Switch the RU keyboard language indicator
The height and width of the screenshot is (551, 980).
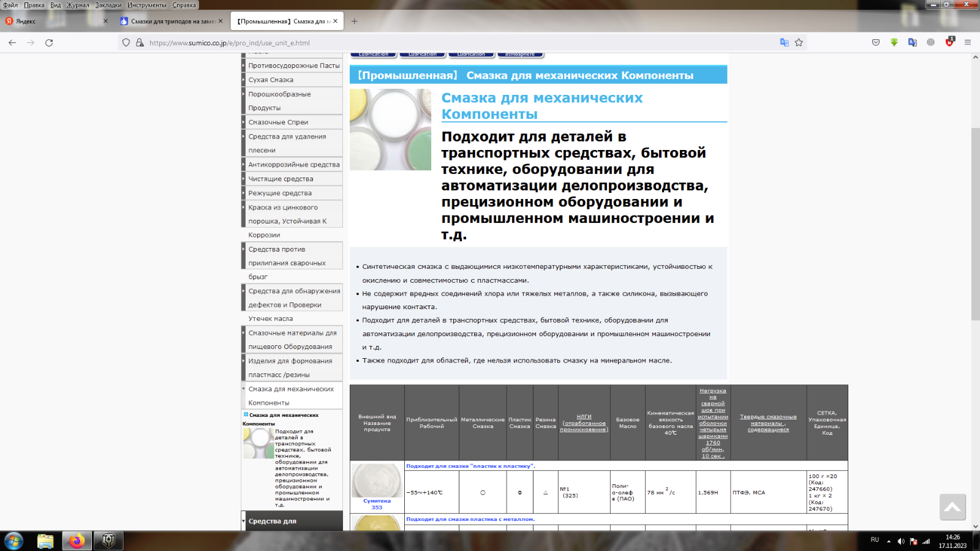(875, 540)
